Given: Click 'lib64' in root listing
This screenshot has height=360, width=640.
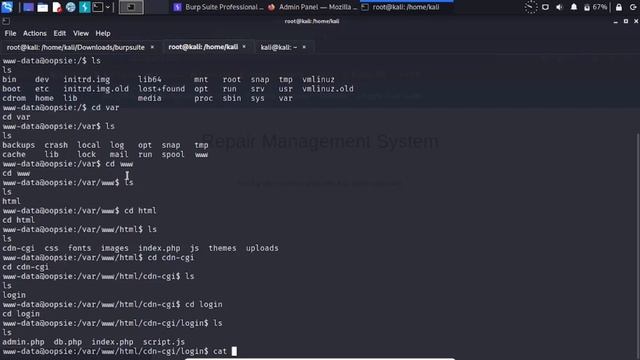Looking at the screenshot, I should pyautogui.click(x=149, y=80).
